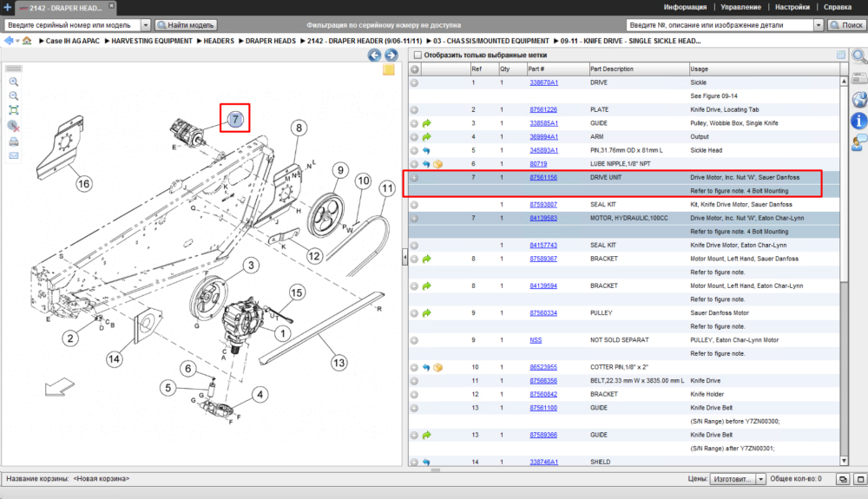Open part number link 84139583

[543, 219]
